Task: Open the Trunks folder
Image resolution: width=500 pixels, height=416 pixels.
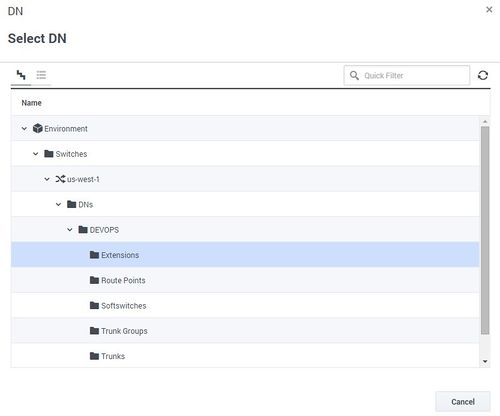Action: (245, 356)
